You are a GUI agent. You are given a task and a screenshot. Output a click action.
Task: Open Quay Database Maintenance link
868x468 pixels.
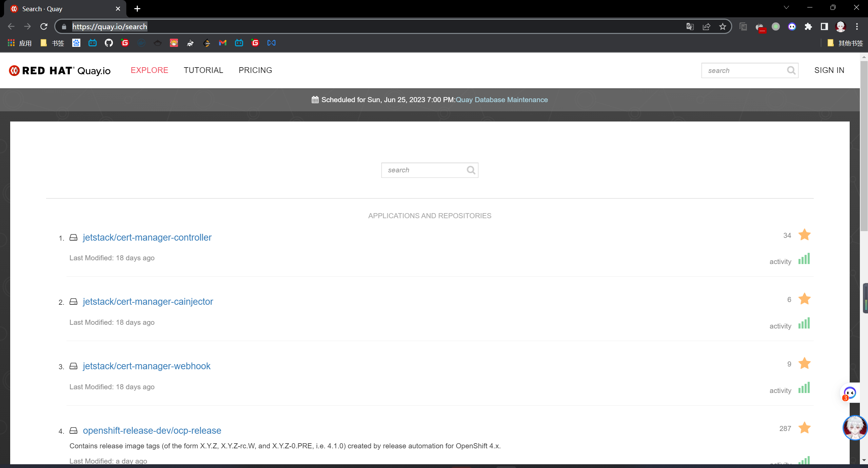coord(501,100)
